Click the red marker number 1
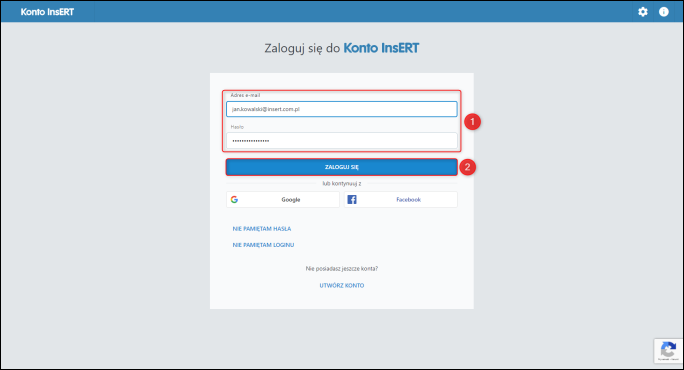 coord(472,122)
